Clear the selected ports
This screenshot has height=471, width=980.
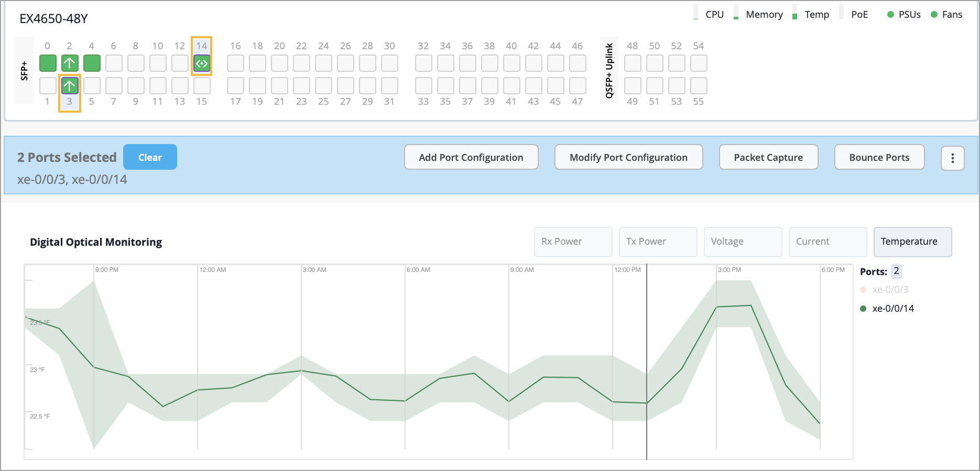click(150, 157)
